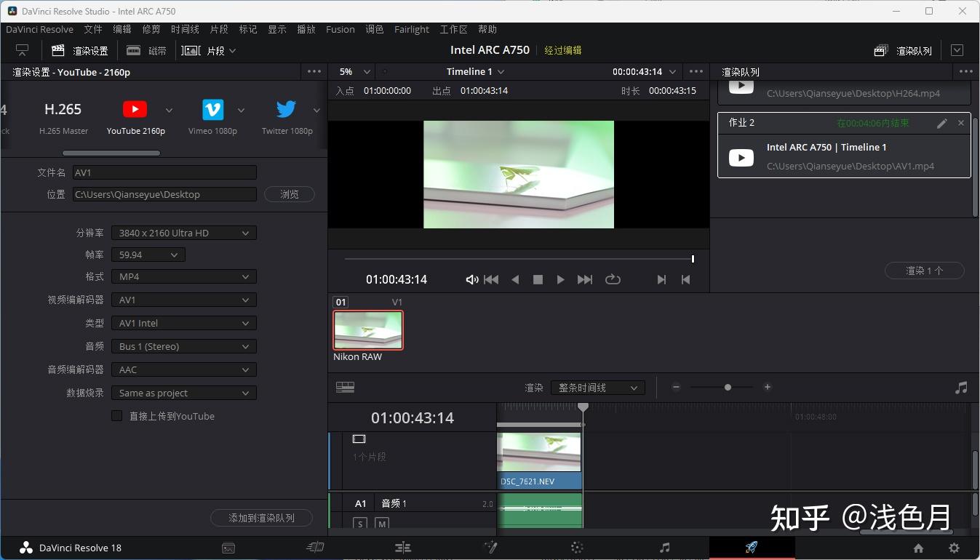
Task: Toggle loop playback mode
Action: (613, 279)
